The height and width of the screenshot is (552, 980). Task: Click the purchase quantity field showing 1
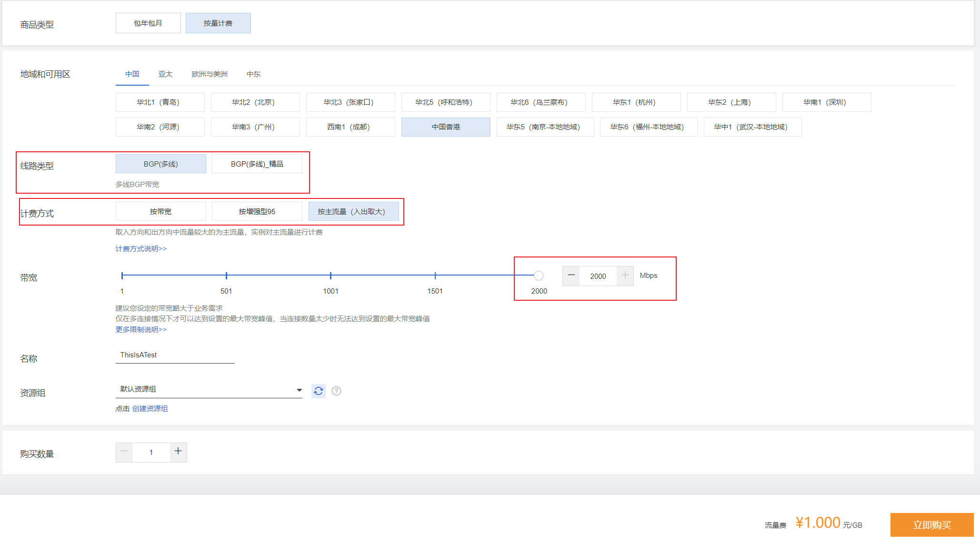pyautogui.click(x=151, y=453)
